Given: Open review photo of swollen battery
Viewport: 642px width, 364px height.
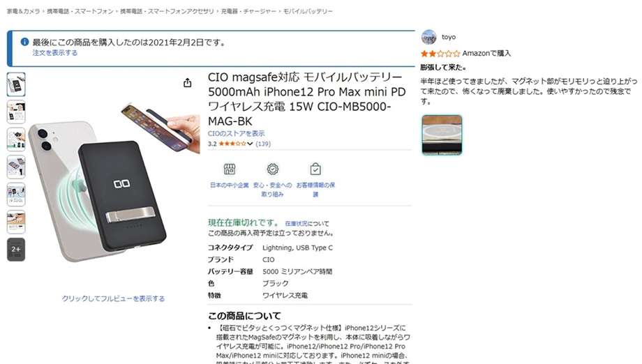Looking at the screenshot, I should coord(442,135).
